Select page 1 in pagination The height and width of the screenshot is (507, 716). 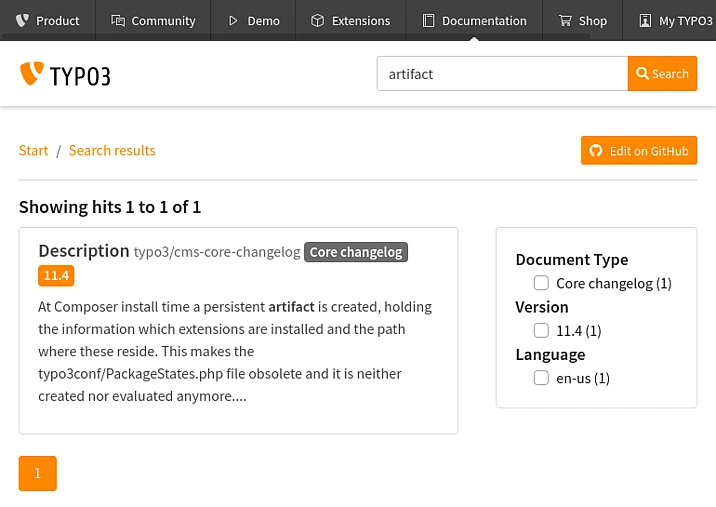[38, 473]
